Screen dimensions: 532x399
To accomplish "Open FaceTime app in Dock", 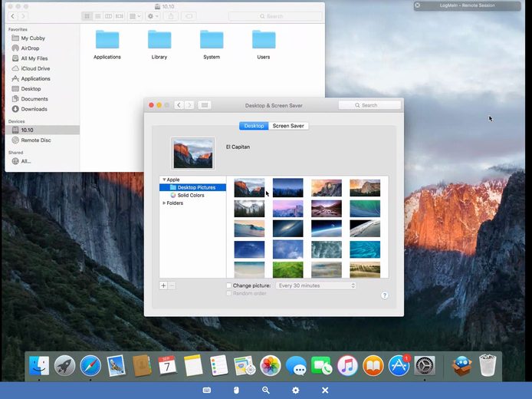I will [322, 366].
